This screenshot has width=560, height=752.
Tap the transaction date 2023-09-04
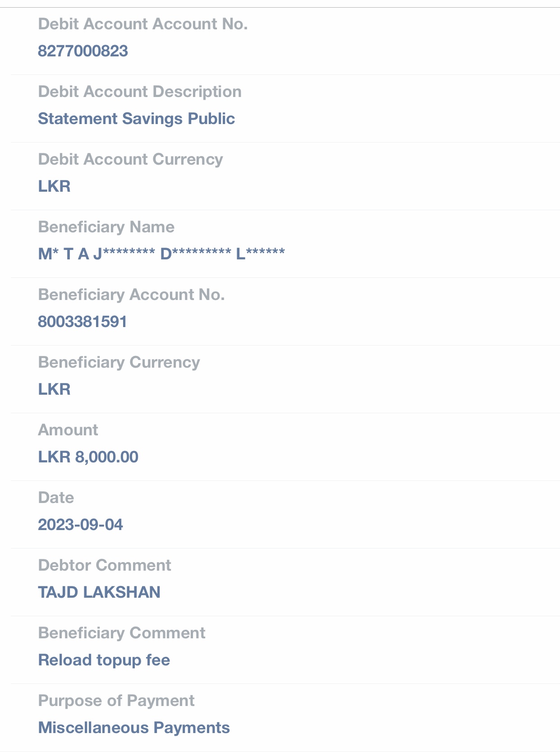click(x=80, y=525)
